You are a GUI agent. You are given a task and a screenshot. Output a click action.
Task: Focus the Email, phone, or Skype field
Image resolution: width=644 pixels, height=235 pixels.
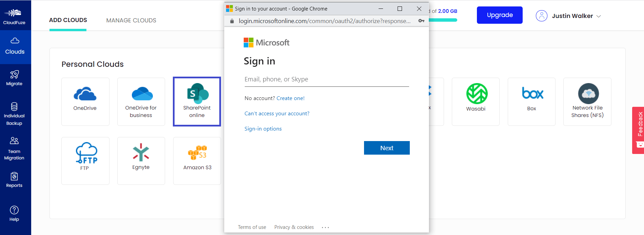click(x=327, y=80)
